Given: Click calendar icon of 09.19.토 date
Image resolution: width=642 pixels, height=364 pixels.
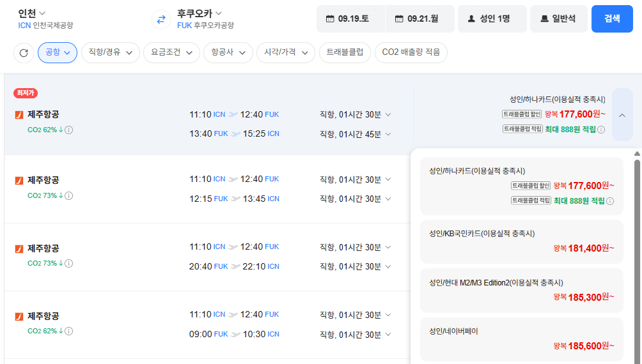Looking at the screenshot, I should tap(330, 19).
